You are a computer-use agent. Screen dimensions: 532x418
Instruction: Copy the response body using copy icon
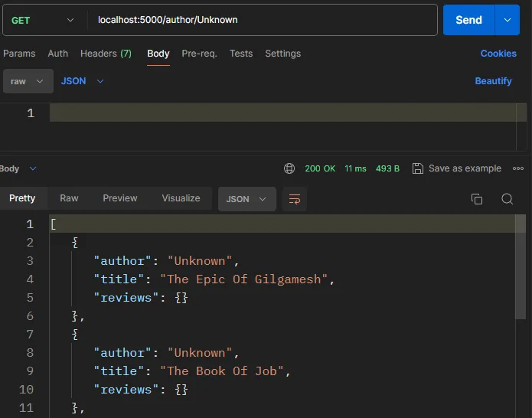477,199
